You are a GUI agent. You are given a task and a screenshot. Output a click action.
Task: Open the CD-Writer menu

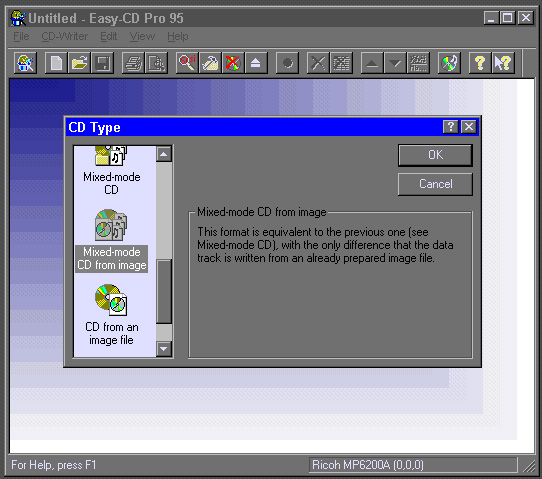(65, 36)
